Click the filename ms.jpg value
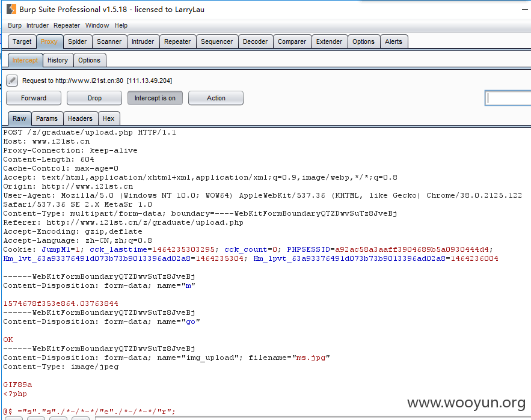The width and height of the screenshot is (531, 420). [x=311, y=358]
